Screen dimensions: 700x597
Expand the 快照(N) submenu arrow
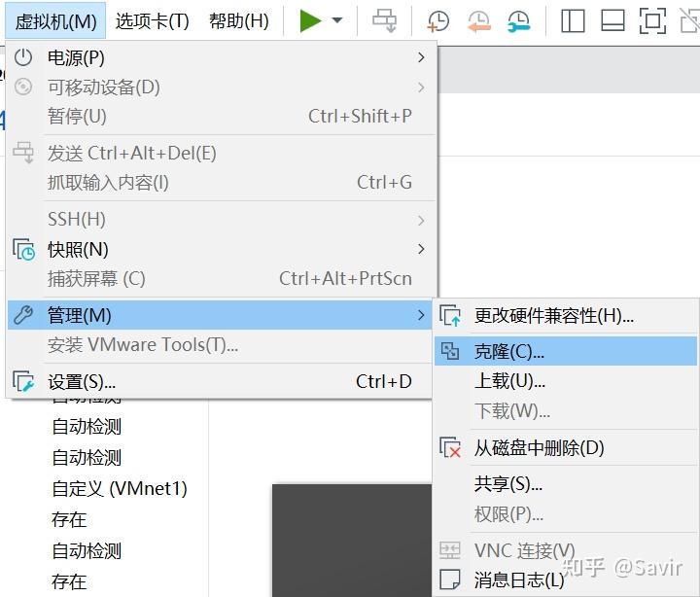[x=421, y=249]
